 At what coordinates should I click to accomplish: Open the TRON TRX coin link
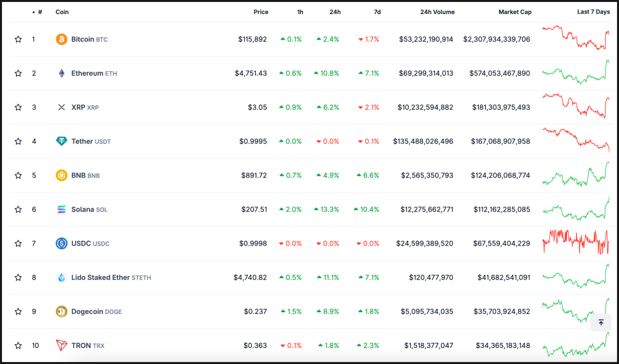88,345
